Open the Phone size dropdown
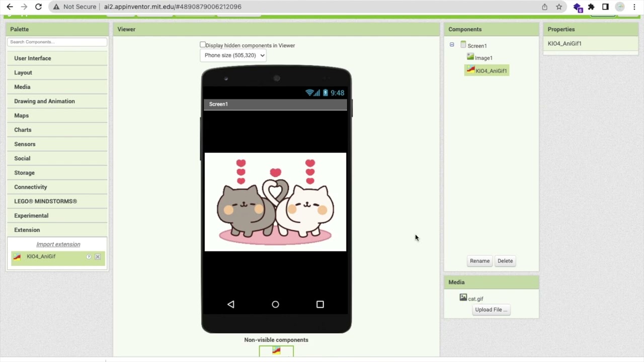644x362 pixels. click(233, 55)
